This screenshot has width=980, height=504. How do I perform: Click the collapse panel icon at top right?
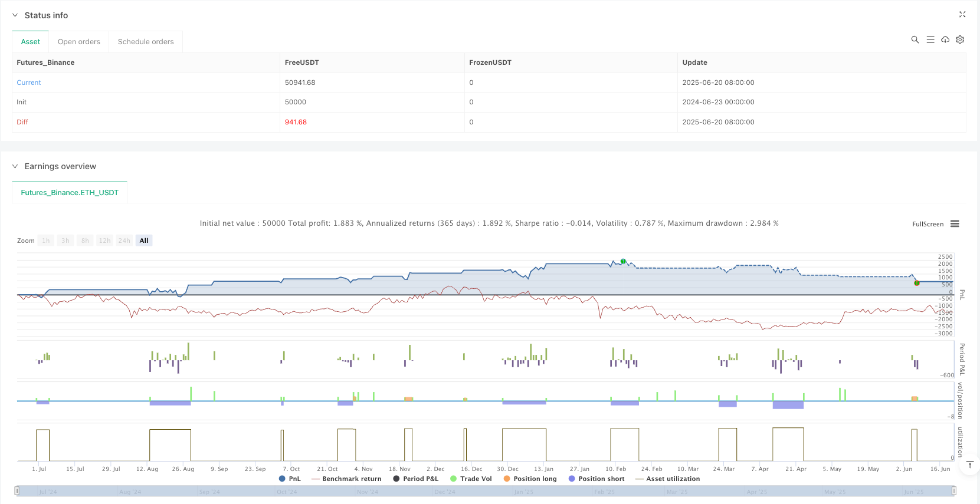click(x=962, y=15)
